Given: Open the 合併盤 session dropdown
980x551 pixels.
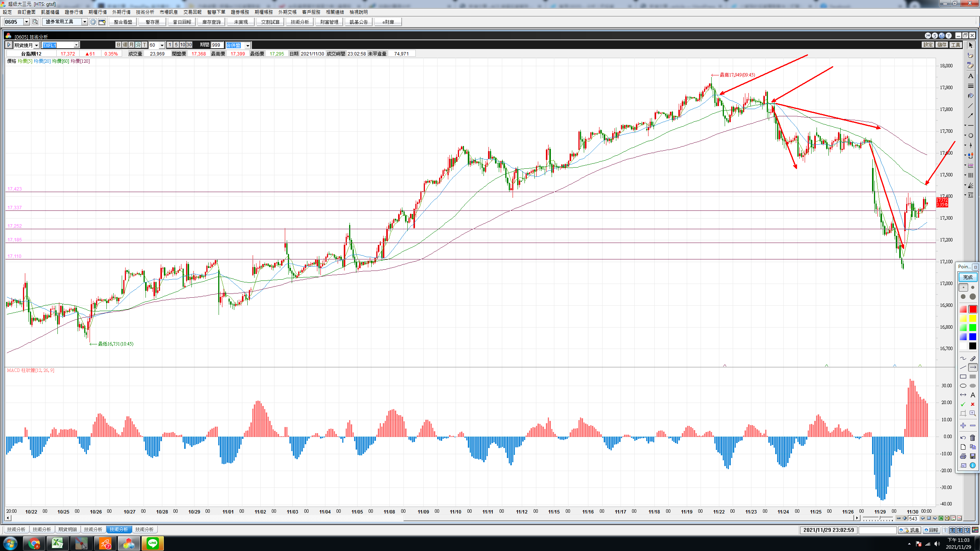Looking at the screenshot, I should [248, 45].
